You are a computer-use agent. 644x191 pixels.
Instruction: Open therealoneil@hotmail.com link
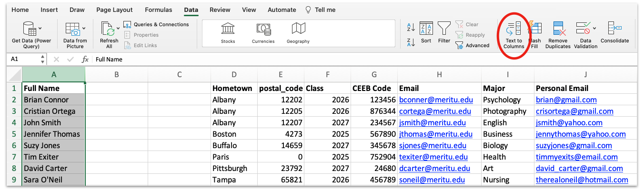click(582, 180)
